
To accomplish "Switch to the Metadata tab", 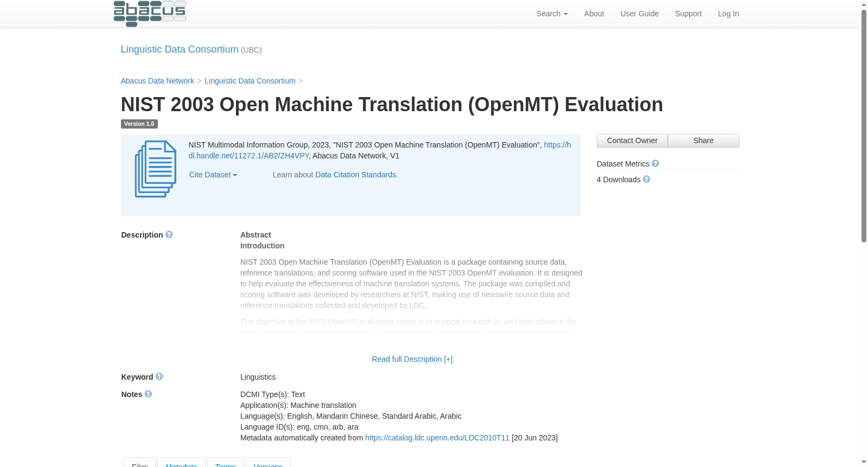I will tap(181, 463).
